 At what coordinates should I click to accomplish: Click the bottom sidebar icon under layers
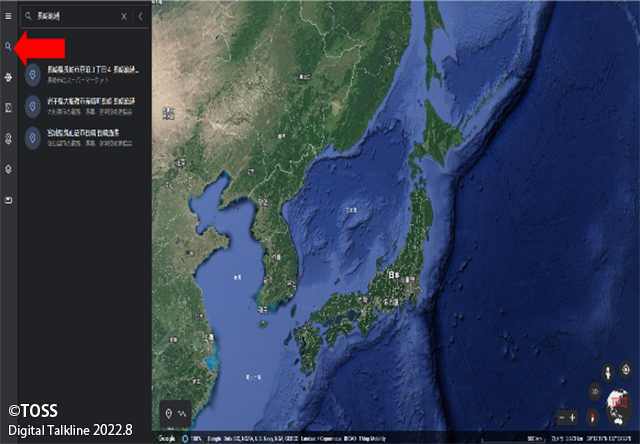8,200
